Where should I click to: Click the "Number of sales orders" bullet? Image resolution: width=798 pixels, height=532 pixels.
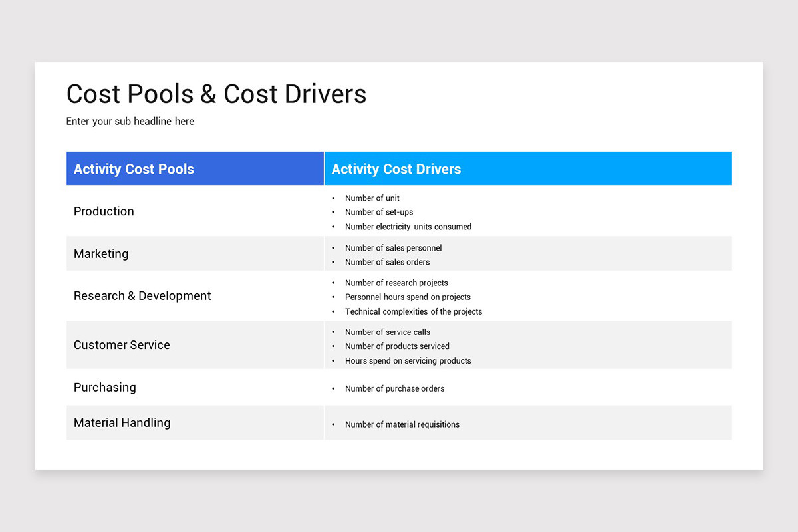387,262
